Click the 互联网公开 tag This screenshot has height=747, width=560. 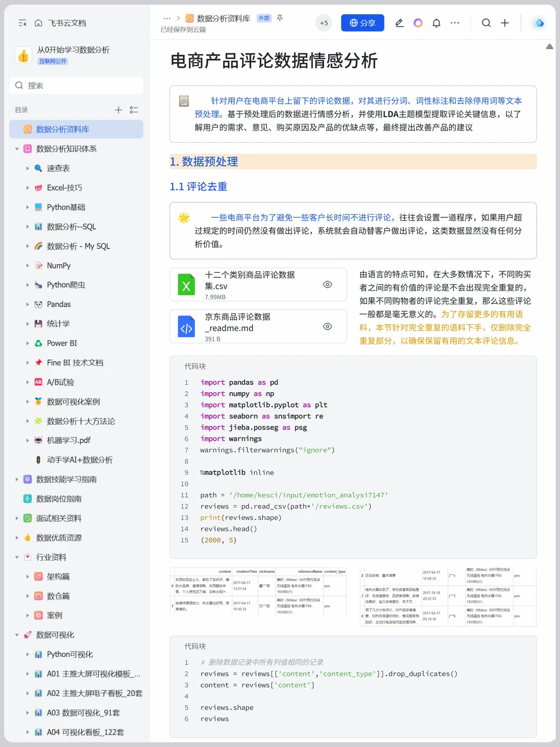pyautogui.click(x=53, y=61)
